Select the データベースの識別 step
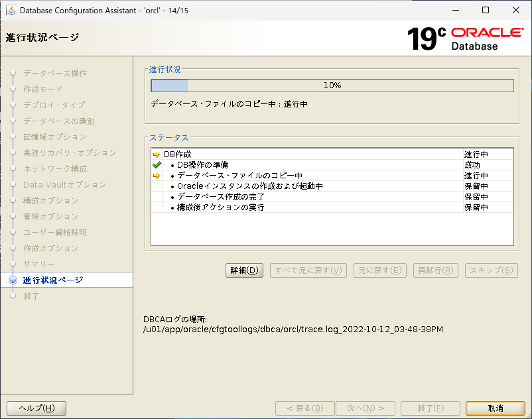This screenshot has width=532, height=419. [x=59, y=121]
